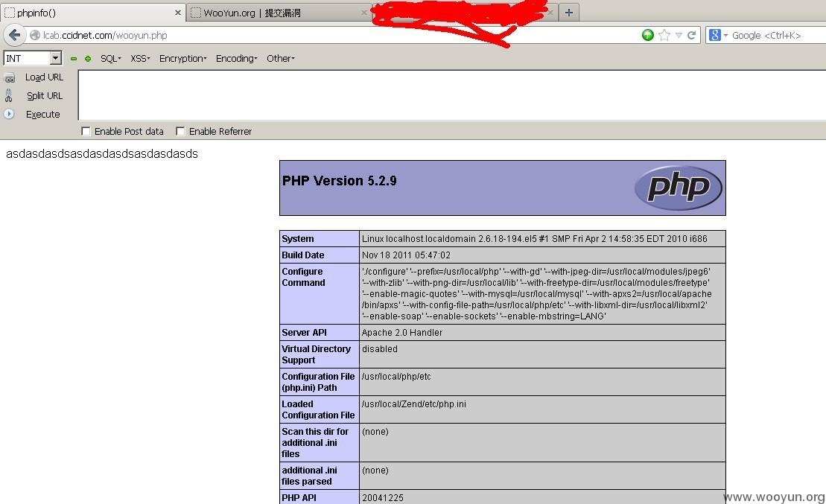Enable the Post data checkbox
Screen dimensions: 826x504
click(86, 131)
